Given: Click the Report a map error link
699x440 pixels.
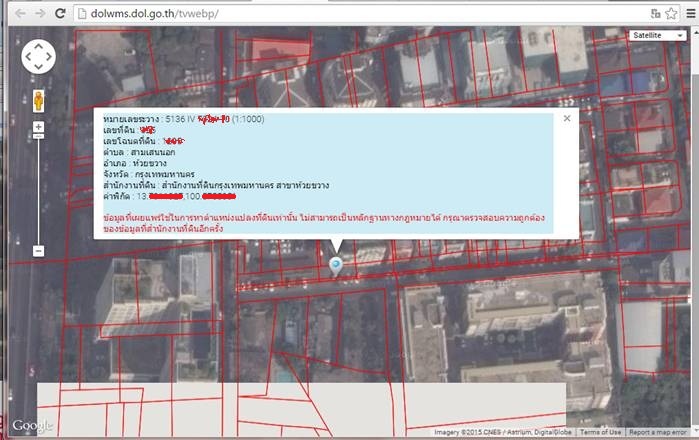Looking at the screenshot, I should pyautogui.click(x=658, y=432).
